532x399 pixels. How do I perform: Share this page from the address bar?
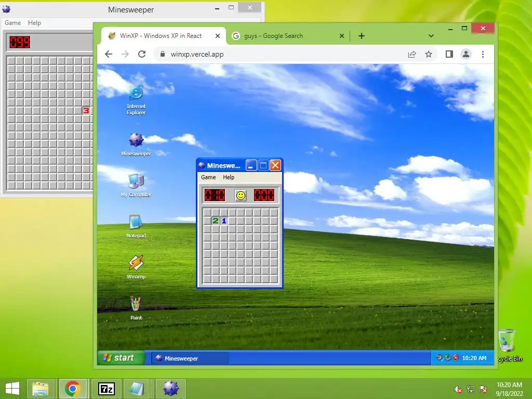[x=412, y=54]
